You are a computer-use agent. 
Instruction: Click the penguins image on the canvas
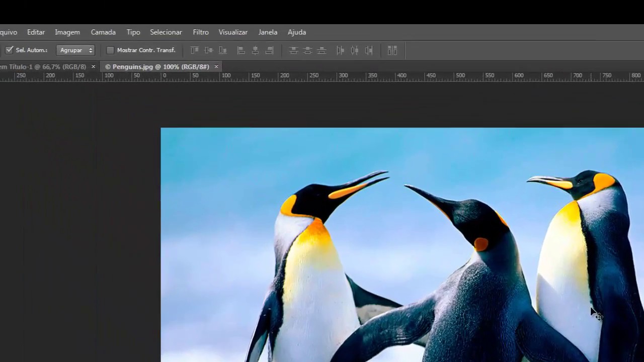click(x=403, y=245)
